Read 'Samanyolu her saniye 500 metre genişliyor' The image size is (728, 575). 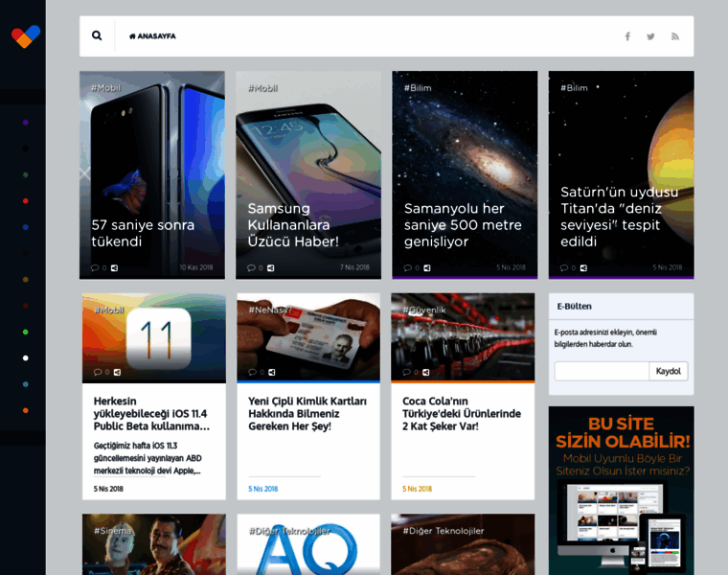click(463, 225)
